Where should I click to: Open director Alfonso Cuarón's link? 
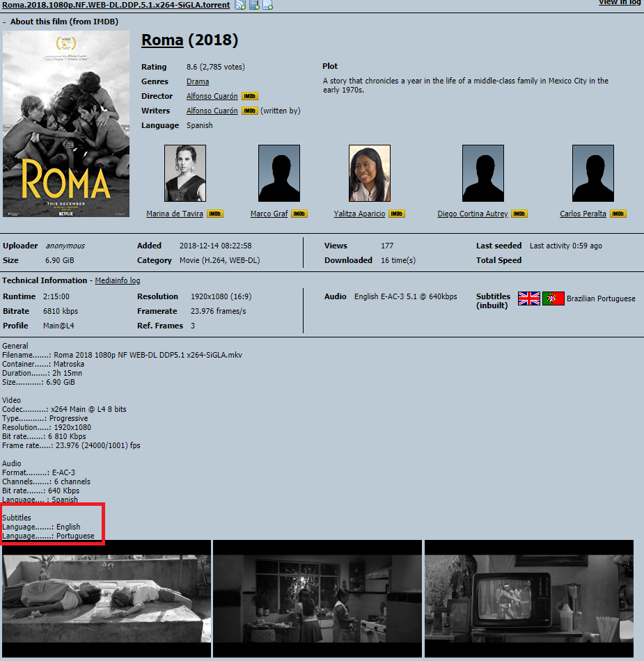point(212,96)
